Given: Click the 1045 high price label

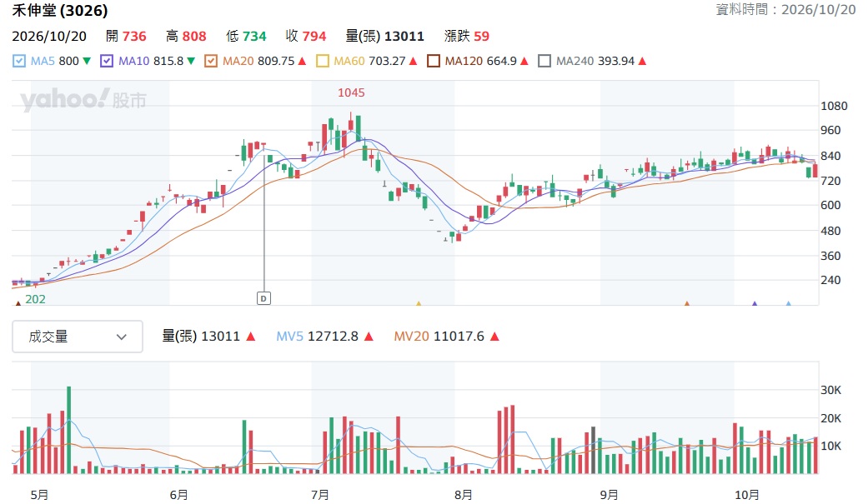Looking at the screenshot, I should click(x=351, y=92).
